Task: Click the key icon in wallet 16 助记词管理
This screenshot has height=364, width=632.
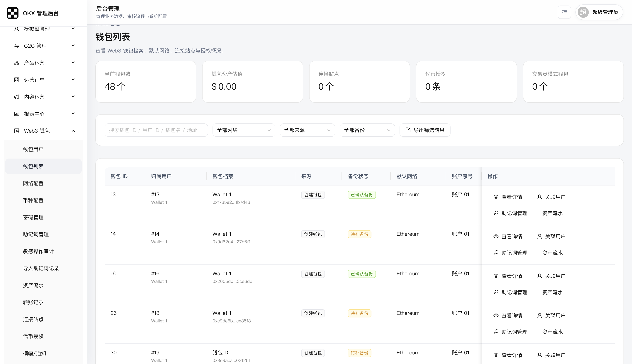Action: click(496, 292)
